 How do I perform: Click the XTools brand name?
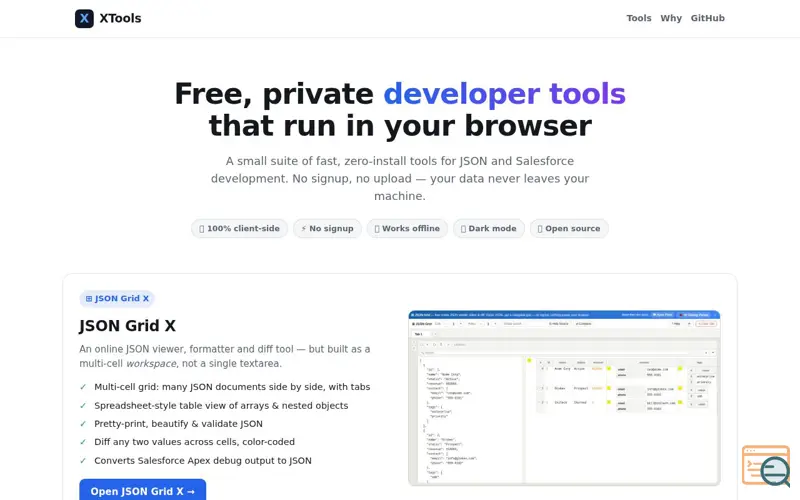click(120, 18)
